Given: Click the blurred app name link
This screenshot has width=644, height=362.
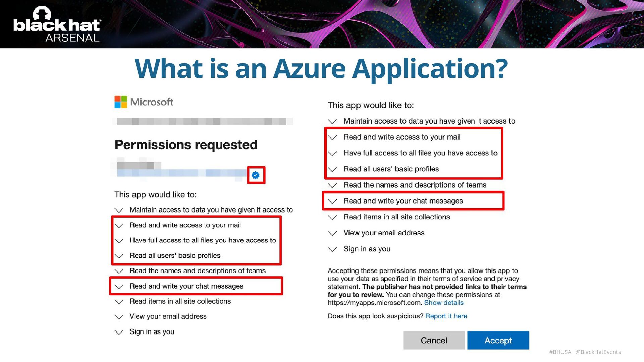Looking at the screenshot, I should coord(181,173).
